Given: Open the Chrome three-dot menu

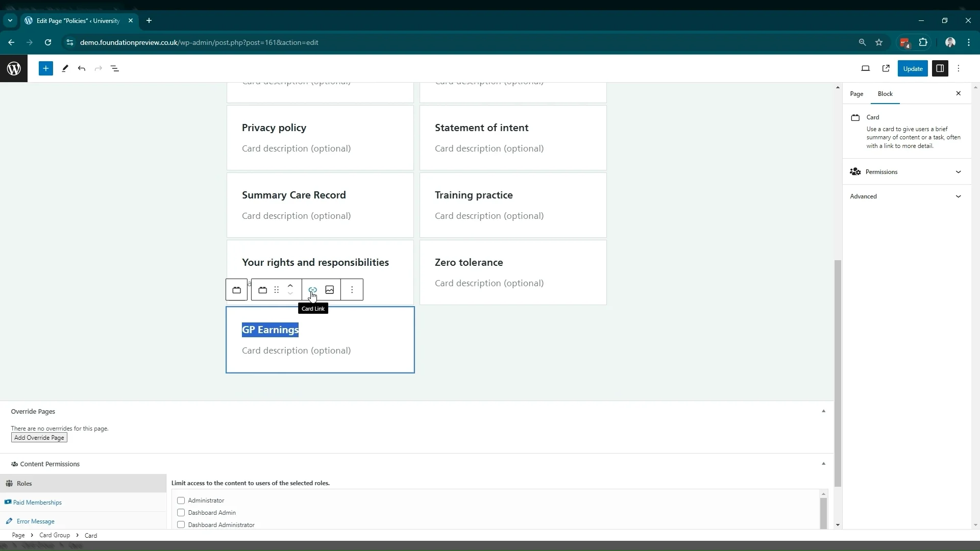Looking at the screenshot, I should coord(969,42).
